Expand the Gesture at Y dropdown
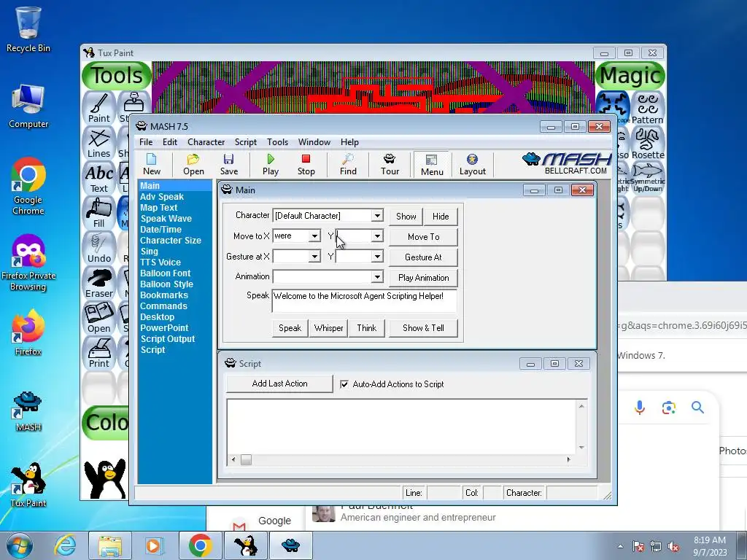Viewport: 747px width, 560px height. pos(377,257)
